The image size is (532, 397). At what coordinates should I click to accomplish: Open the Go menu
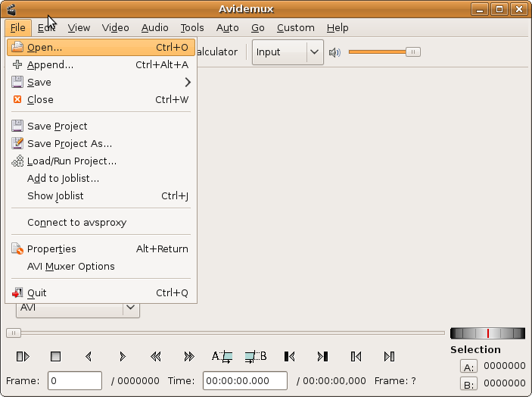258,28
